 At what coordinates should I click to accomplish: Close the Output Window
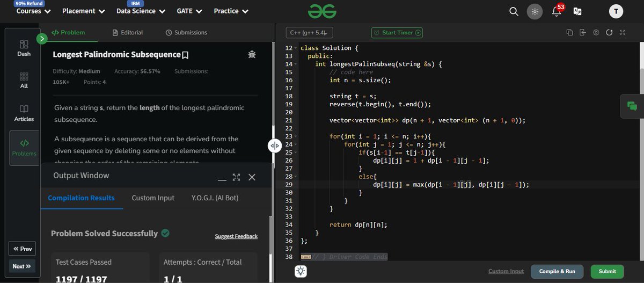(x=252, y=177)
